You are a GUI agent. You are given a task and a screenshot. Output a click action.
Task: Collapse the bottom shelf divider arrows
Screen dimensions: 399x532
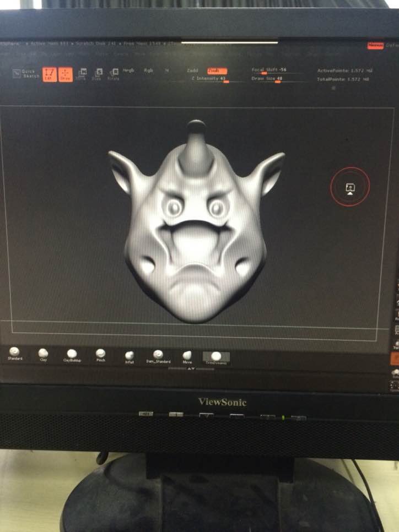click(x=191, y=368)
